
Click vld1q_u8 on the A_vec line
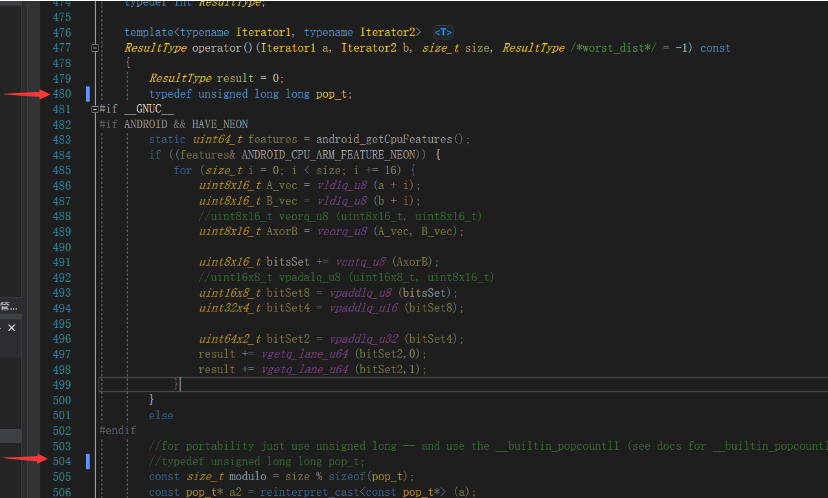[x=342, y=186]
